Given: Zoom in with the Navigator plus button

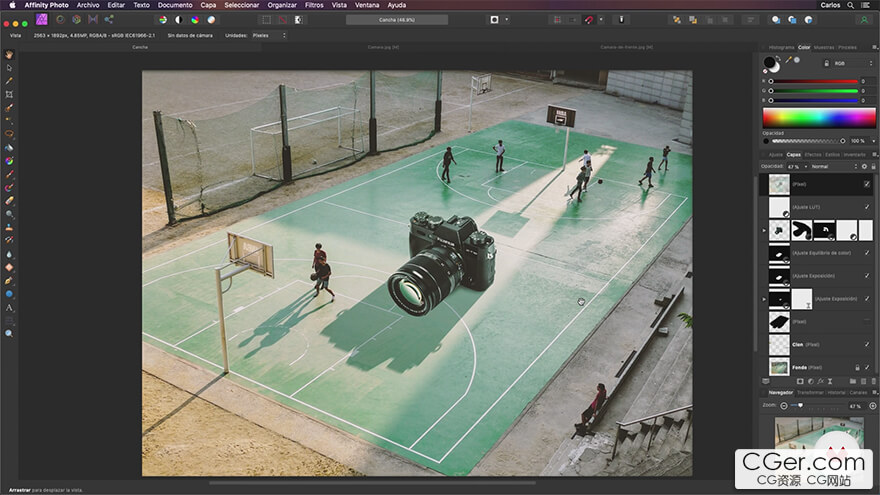Looking at the screenshot, I should (873, 405).
